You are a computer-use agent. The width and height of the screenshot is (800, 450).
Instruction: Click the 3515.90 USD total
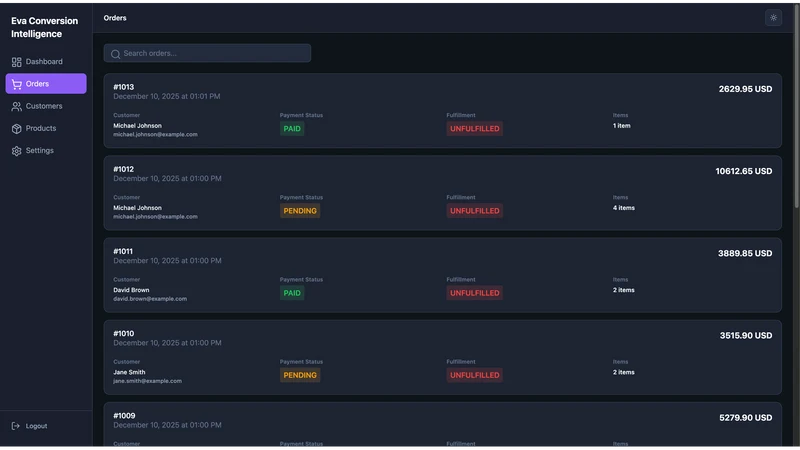745,335
